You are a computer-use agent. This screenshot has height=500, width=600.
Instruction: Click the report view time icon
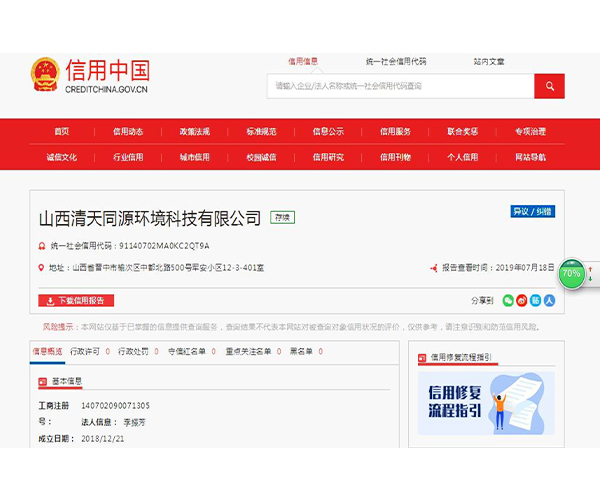434,268
